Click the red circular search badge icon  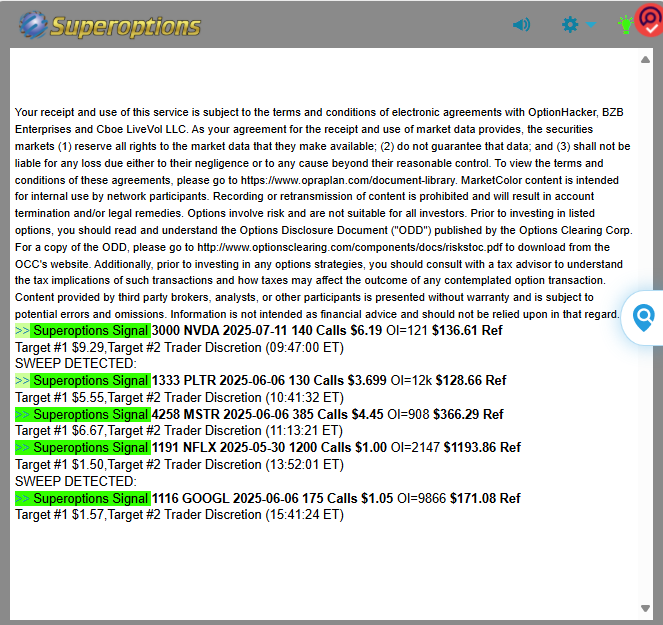[x=651, y=20]
